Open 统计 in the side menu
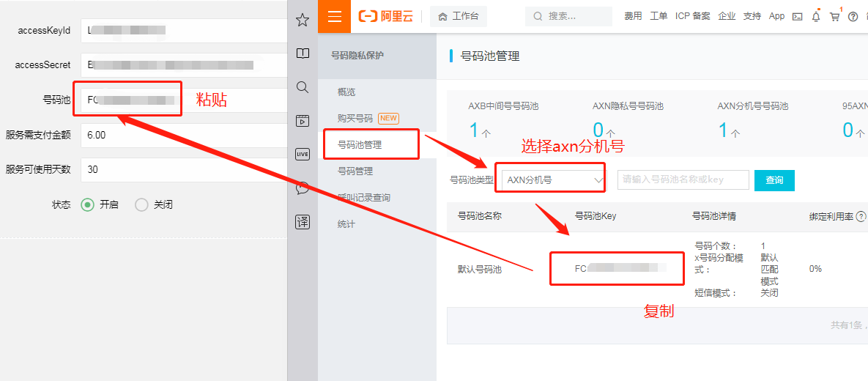Screen dimensions: 868x381 [x=346, y=224]
